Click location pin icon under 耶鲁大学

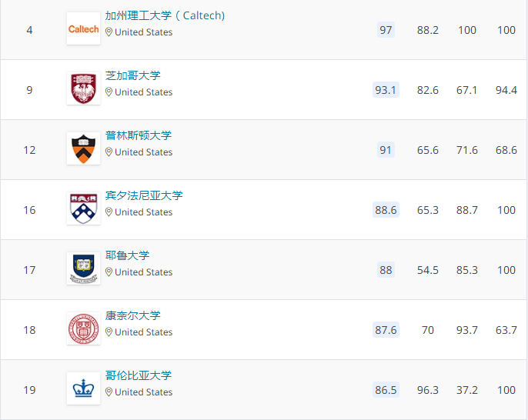point(109,272)
